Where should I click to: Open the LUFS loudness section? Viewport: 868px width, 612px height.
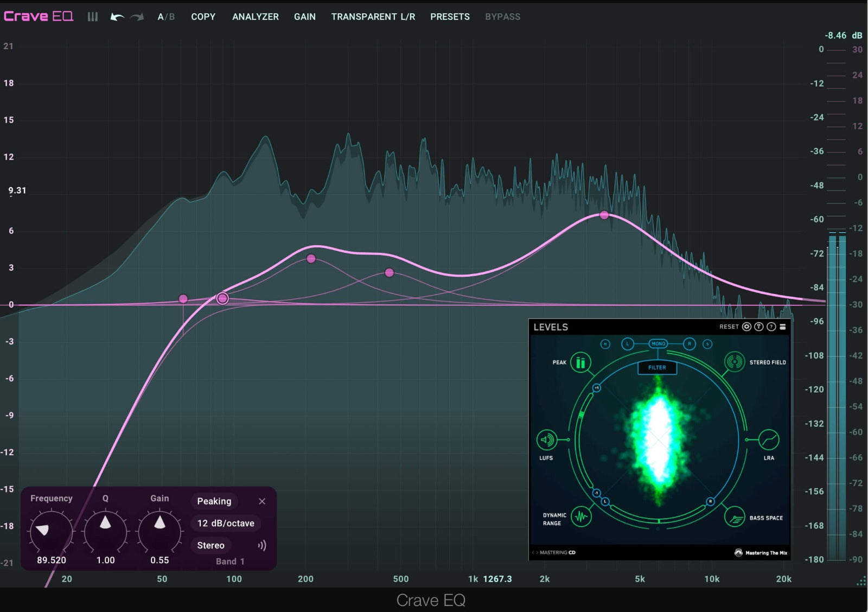tap(547, 440)
